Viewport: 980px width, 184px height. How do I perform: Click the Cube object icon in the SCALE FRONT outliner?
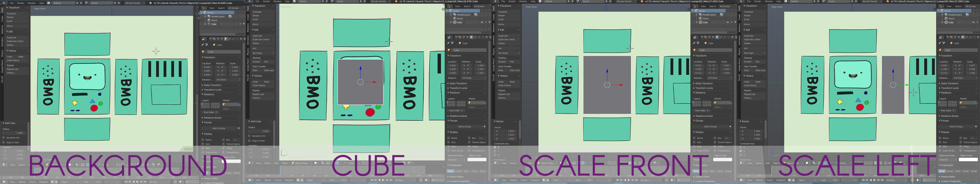tap(701, 22)
